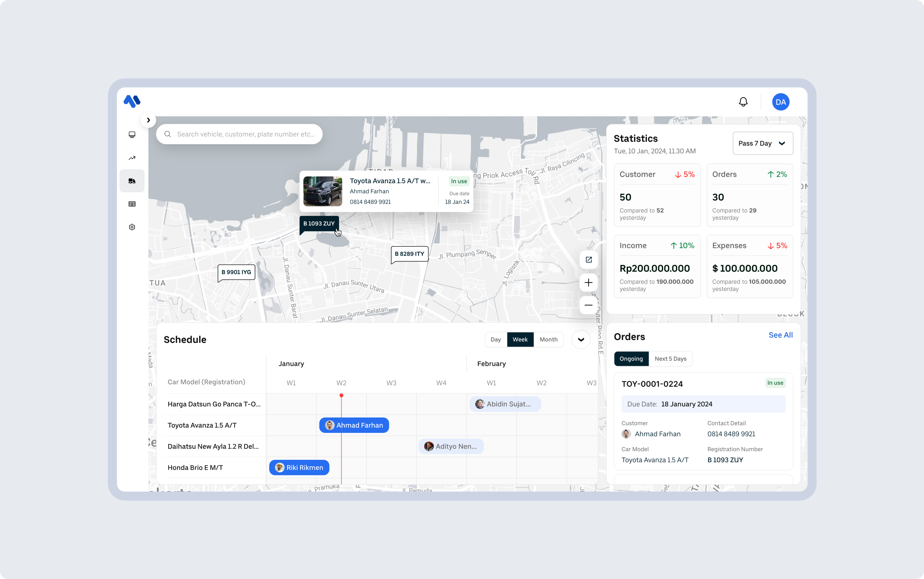Switch to the Week tab

coord(520,339)
